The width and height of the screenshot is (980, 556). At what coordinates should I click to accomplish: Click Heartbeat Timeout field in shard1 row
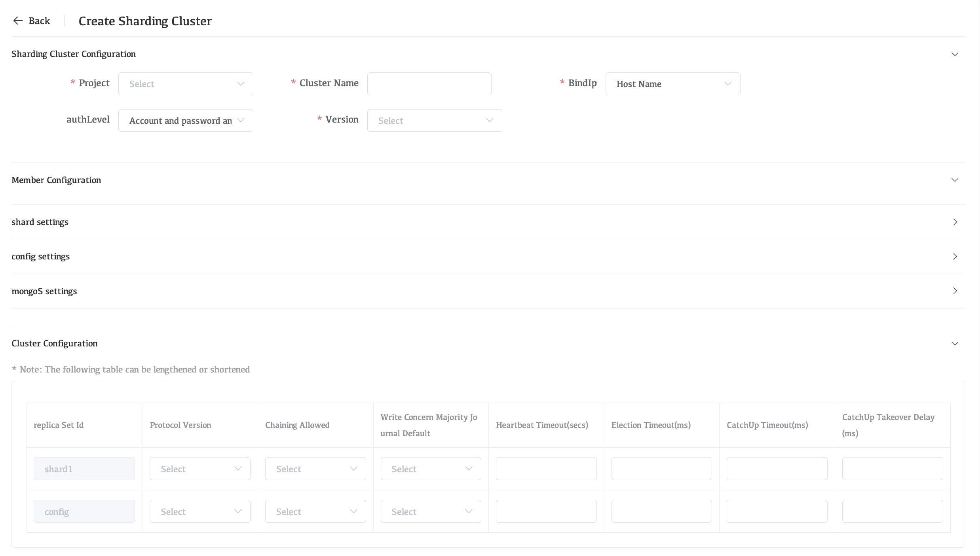tap(546, 469)
